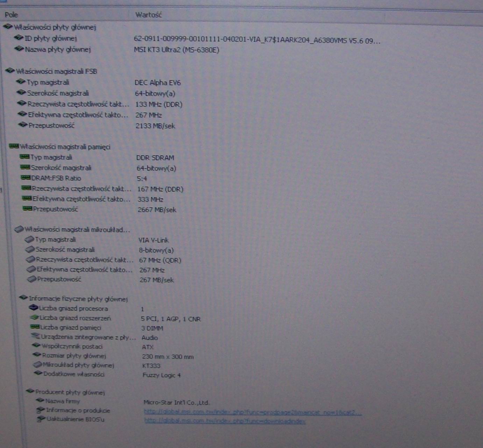The width and height of the screenshot is (483, 448).
Task: Click the memory icon next to DRAM:FSB Ratio
Action: (x=26, y=178)
